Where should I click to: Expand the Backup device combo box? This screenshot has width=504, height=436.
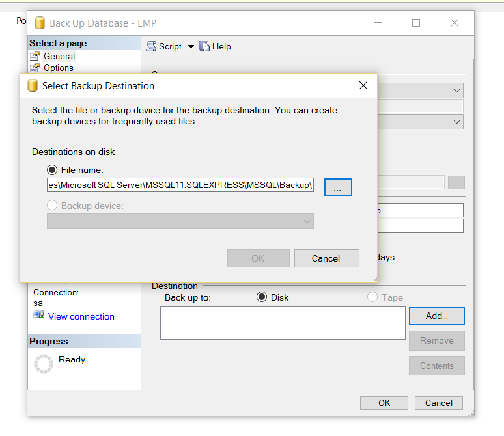click(x=307, y=222)
